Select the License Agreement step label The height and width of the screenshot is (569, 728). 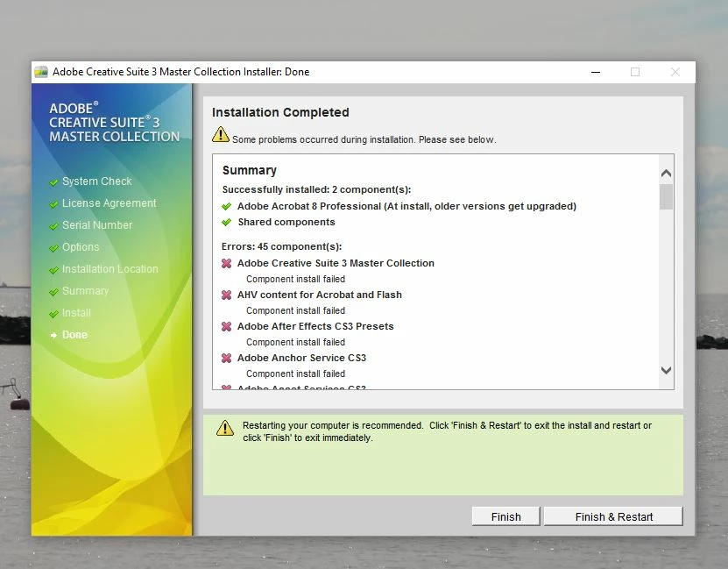point(110,203)
